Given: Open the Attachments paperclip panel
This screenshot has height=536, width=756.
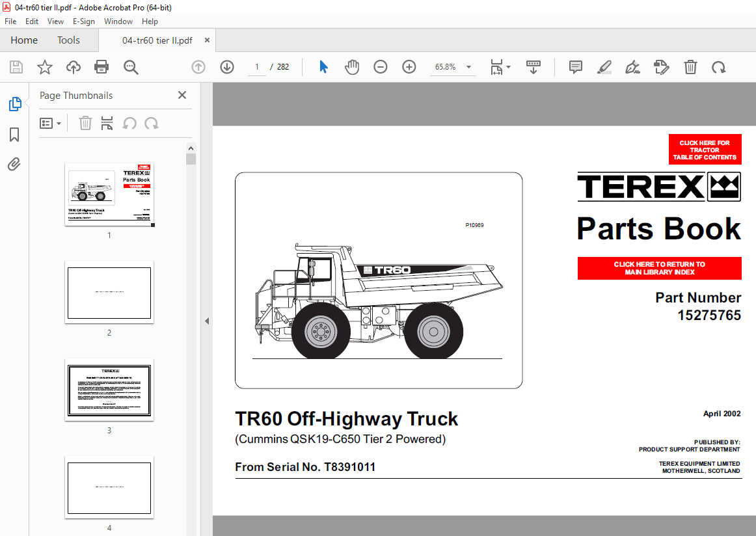Looking at the screenshot, I should (14, 165).
